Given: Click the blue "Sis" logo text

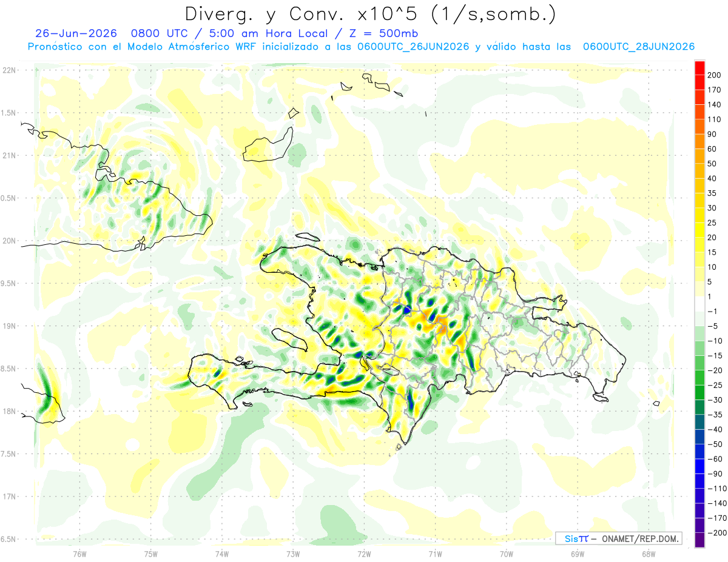Looking at the screenshot, I should 571,538.
